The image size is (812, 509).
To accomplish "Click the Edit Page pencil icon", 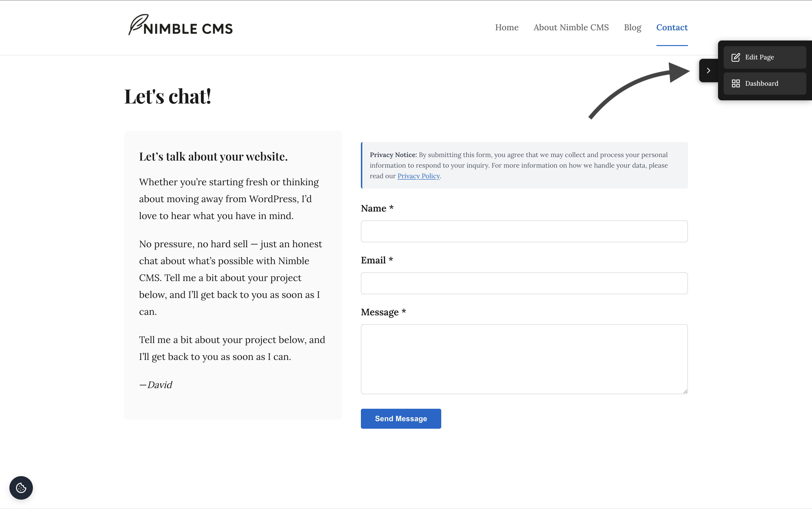I will [x=736, y=57].
